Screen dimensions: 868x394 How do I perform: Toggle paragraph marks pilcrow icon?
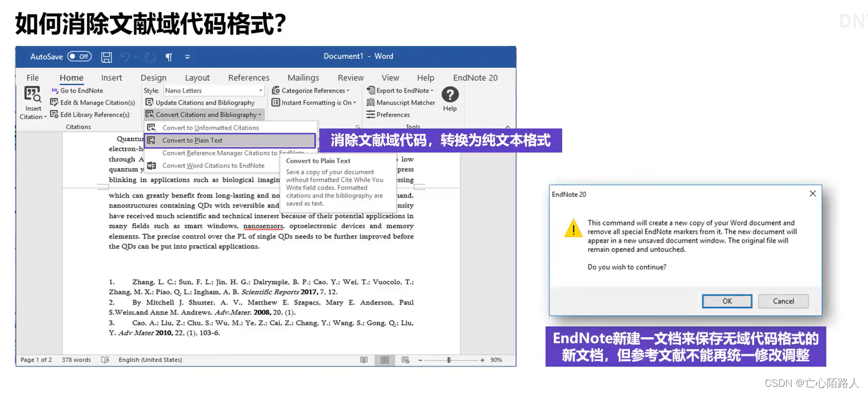(169, 57)
